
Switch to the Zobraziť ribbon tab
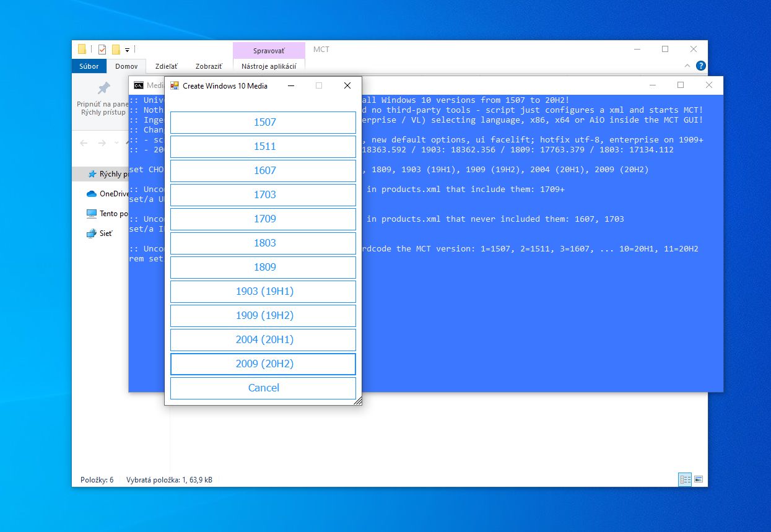coord(209,66)
